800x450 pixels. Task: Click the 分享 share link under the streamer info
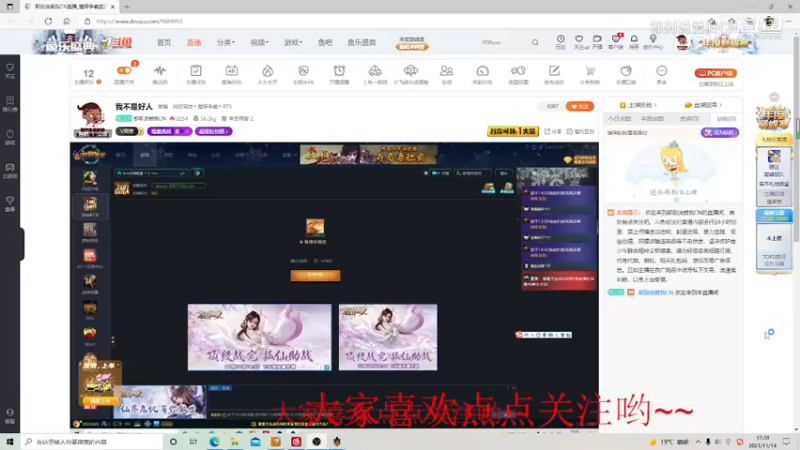tap(554, 132)
